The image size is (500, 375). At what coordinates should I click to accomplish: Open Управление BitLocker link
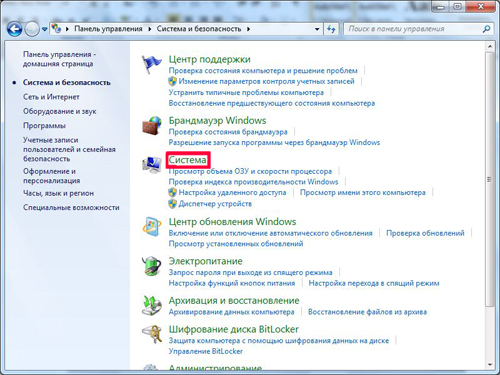point(206,351)
